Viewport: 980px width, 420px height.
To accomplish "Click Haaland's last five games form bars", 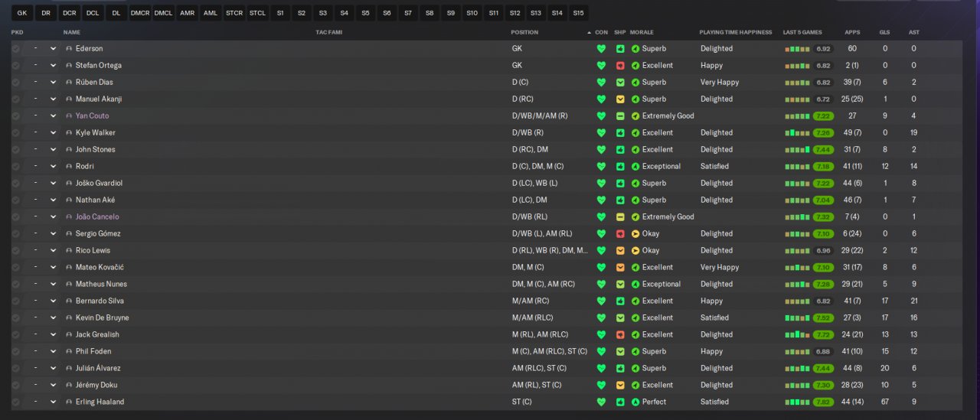I will [797, 402].
